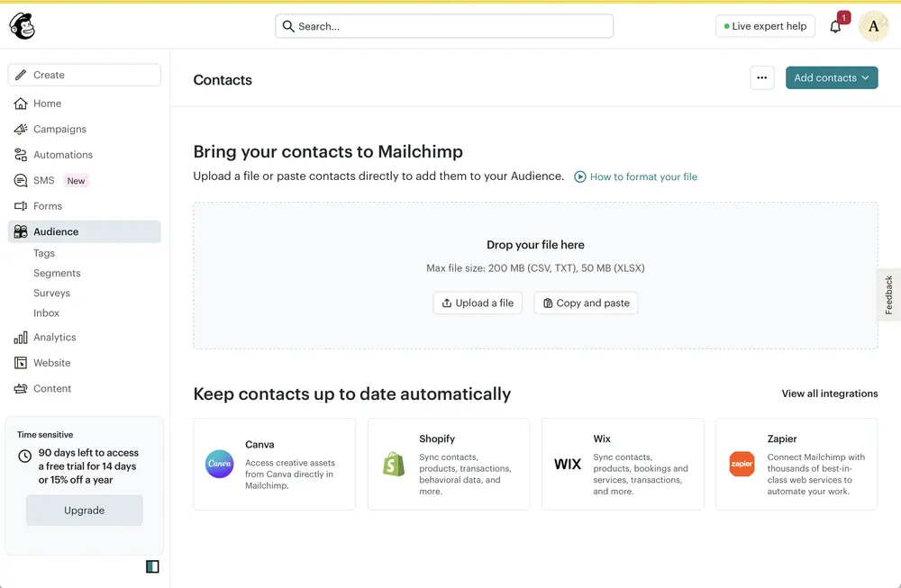Click the search magnifier icon
Screen dimensions: 901x588
point(288,26)
